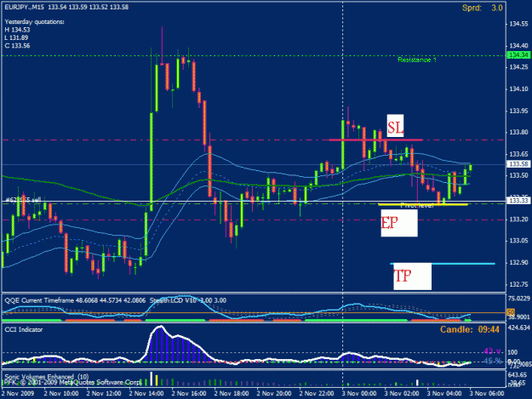This screenshot has height=399, width=532.
Task: Click the 75.0229 QQE scale value
Action: pyautogui.click(x=518, y=299)
